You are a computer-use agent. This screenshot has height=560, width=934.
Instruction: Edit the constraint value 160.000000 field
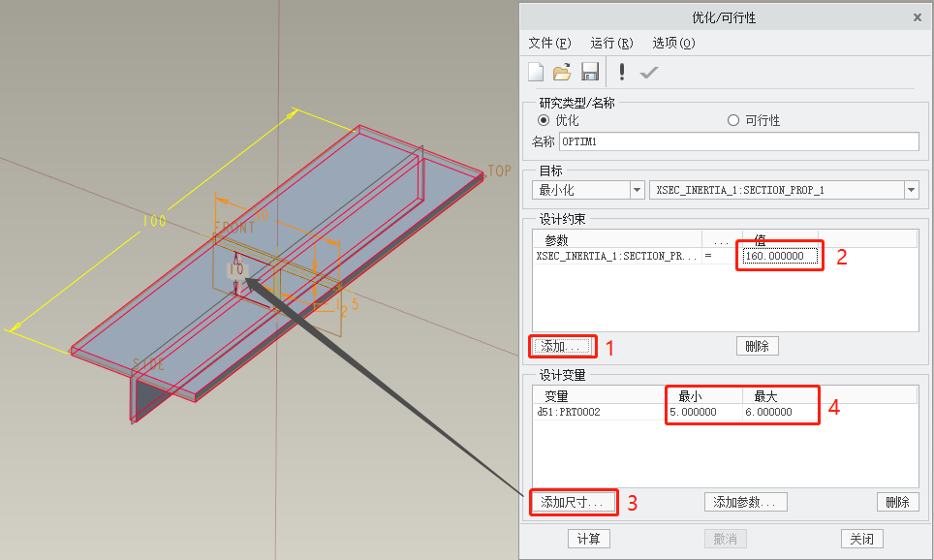(x=778, y=255)
